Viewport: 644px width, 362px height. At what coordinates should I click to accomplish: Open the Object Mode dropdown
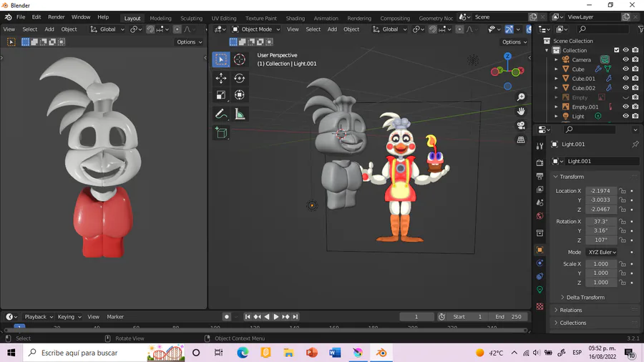click(255, 29)
